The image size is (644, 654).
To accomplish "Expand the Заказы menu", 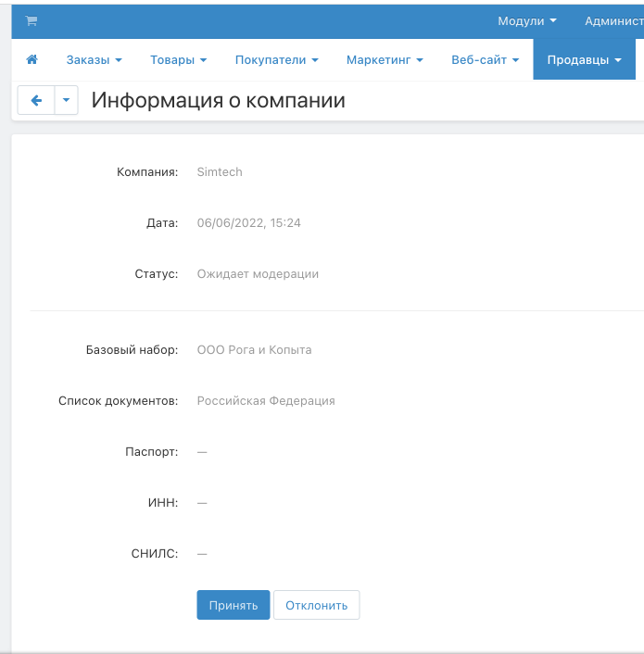I will point(94,60).
